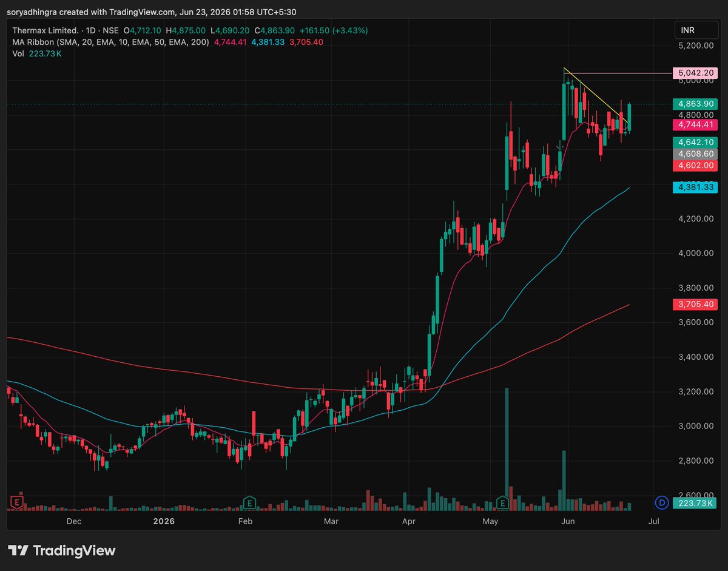Click the 5,200.00 price scale value
Screen dimensions: 728x571
click(695, 46)
